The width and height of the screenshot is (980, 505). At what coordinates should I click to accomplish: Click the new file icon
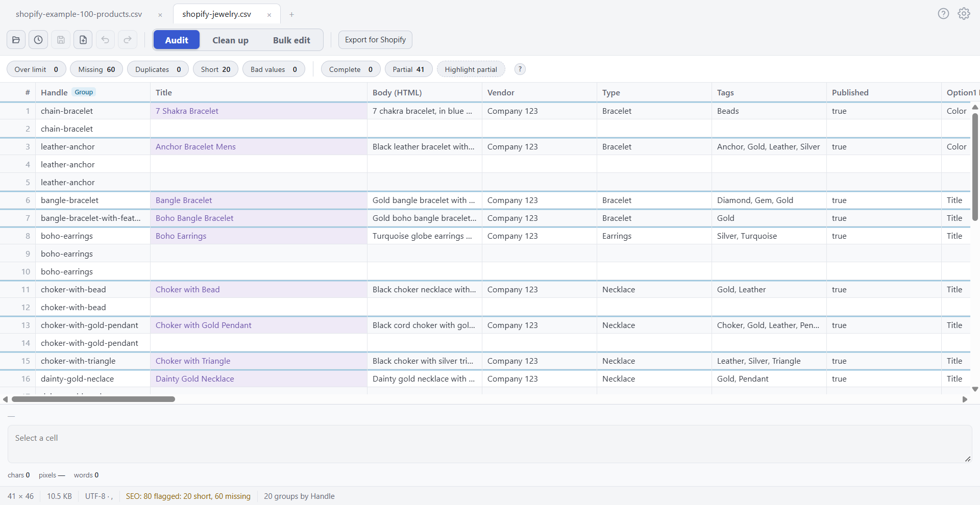83,40
